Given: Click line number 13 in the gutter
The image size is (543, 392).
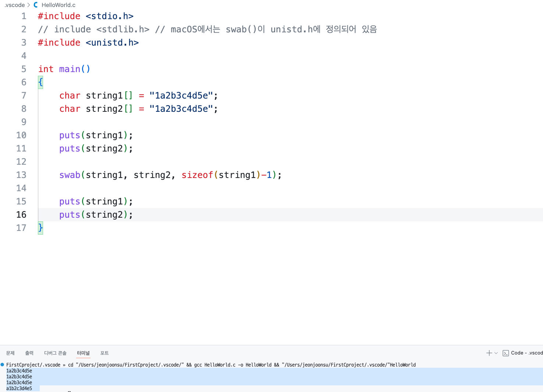Looking at the screenshot, I should pyautogui.click(x=21, y=175).
